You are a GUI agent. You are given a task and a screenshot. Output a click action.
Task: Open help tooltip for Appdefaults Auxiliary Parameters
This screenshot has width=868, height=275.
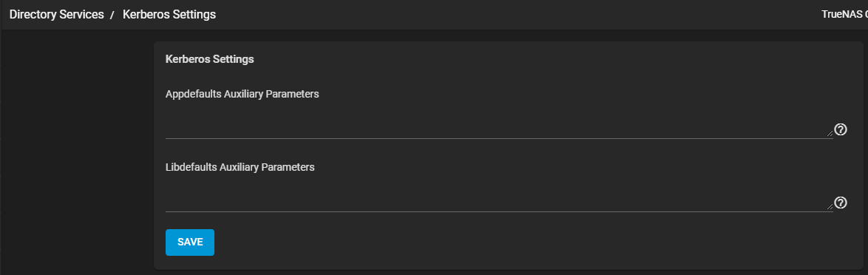click(x=841, y=130)
